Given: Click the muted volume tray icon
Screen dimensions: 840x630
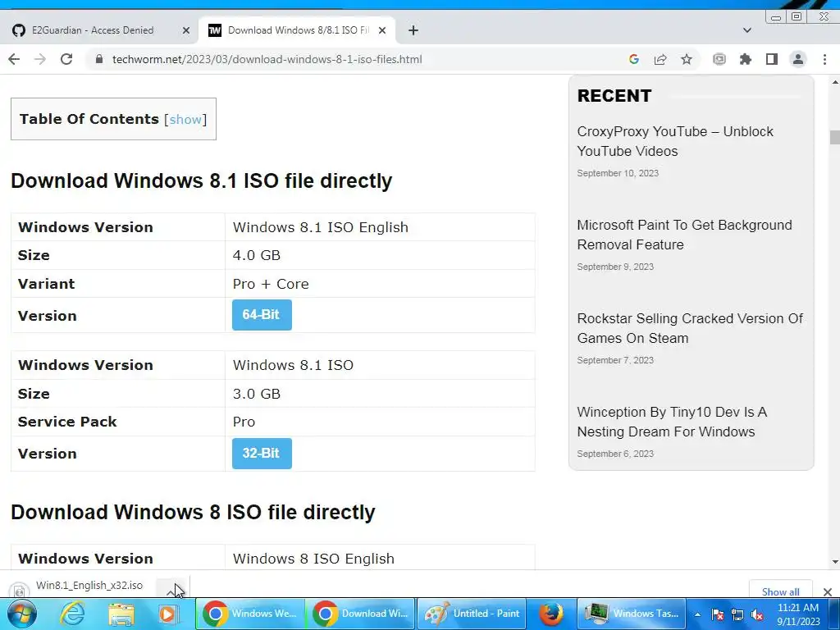Looking at the screenshot, I should point(757,614).
